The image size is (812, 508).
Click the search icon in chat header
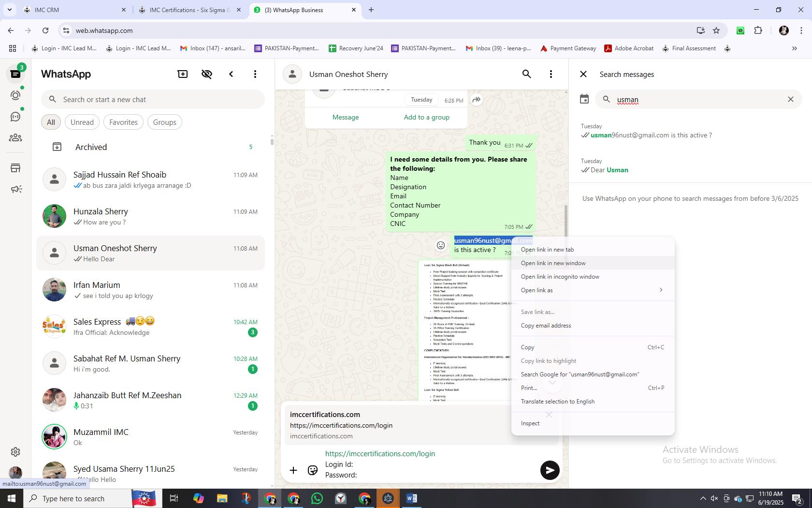(527, 74)
